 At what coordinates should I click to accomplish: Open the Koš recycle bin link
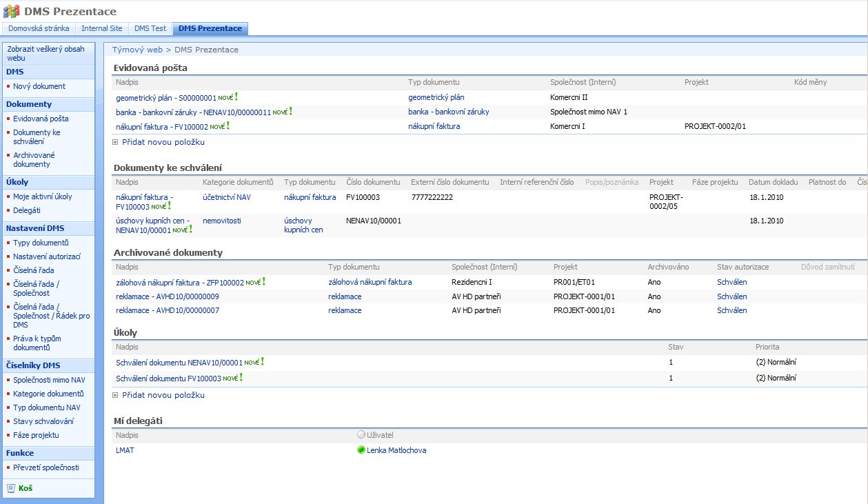[x=25, y=488]
